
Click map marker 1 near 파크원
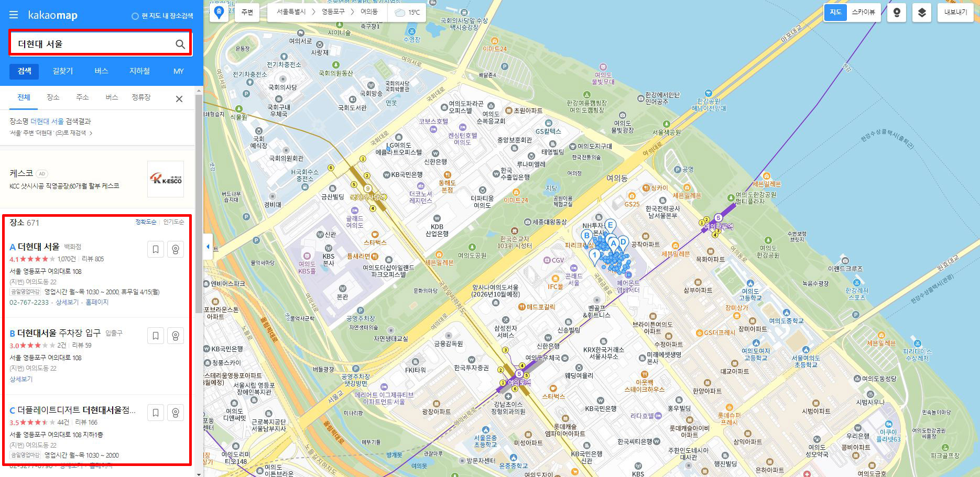594,256
